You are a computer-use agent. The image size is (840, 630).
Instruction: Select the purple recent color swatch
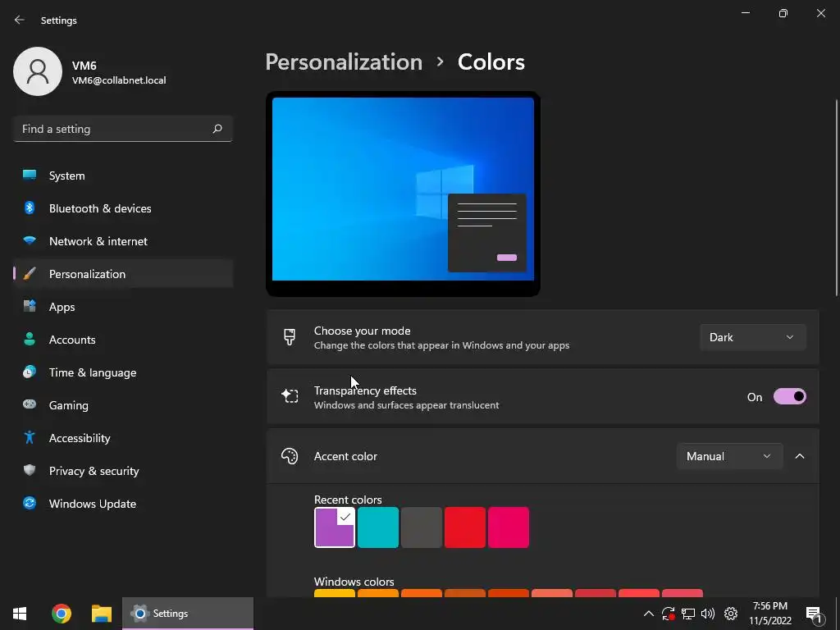point(335,527)
